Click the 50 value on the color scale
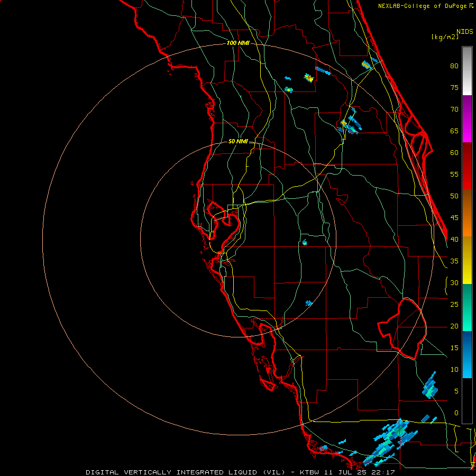 (x=454, y=196)
